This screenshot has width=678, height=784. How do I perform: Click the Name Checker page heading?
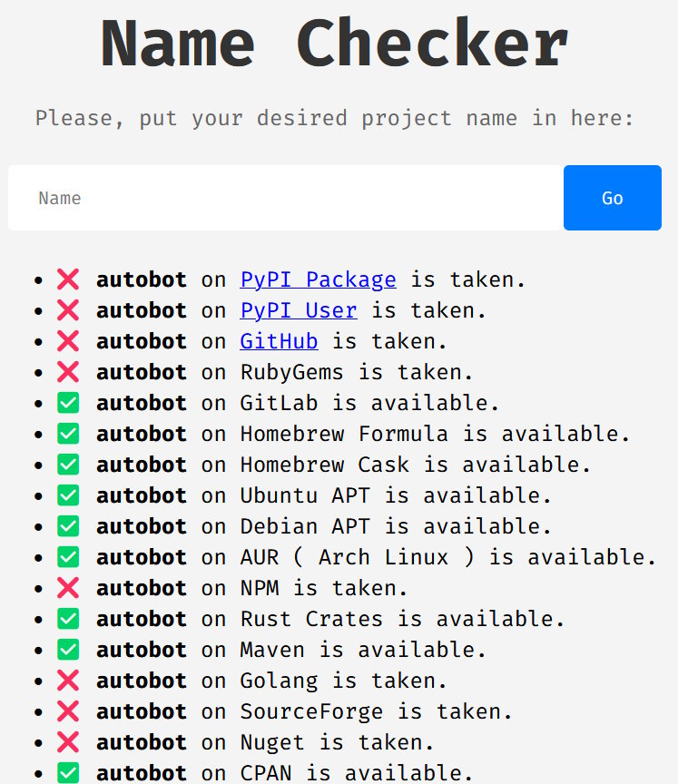335,43
